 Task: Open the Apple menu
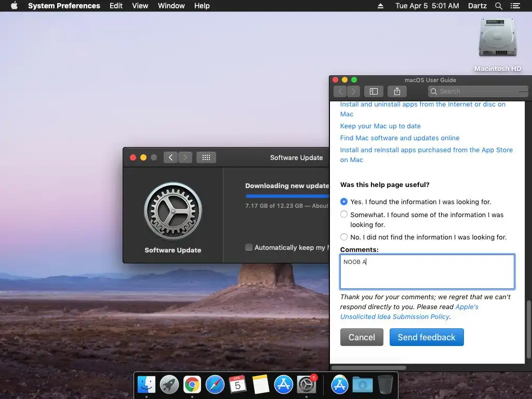(x=14, y=6)
